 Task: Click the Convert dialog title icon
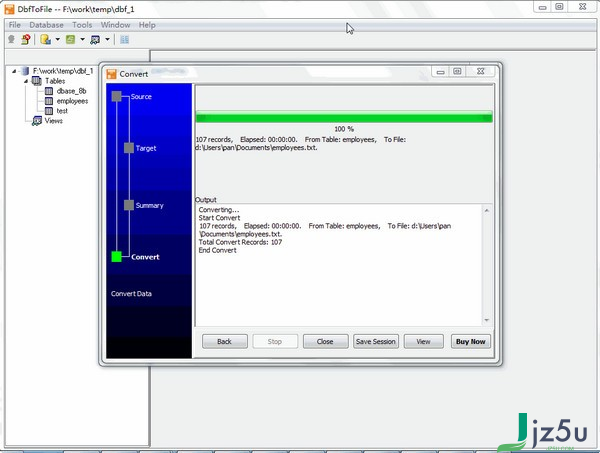click(x=111, y=74)
